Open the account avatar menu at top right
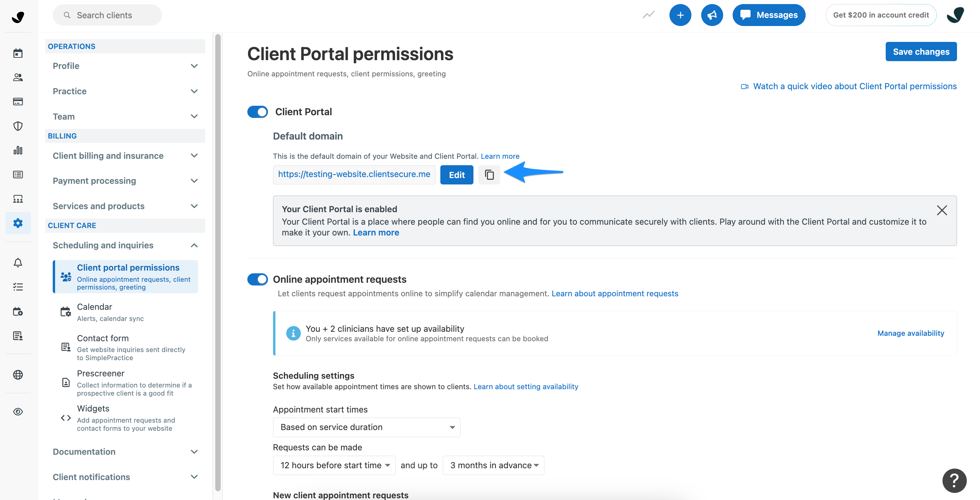 point(955,15)
